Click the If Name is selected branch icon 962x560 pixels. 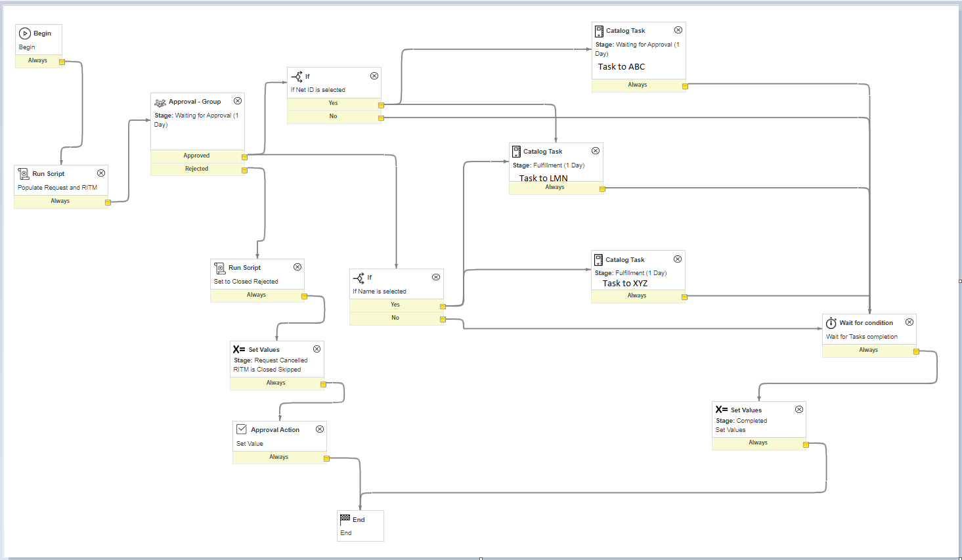pos(359,278)
